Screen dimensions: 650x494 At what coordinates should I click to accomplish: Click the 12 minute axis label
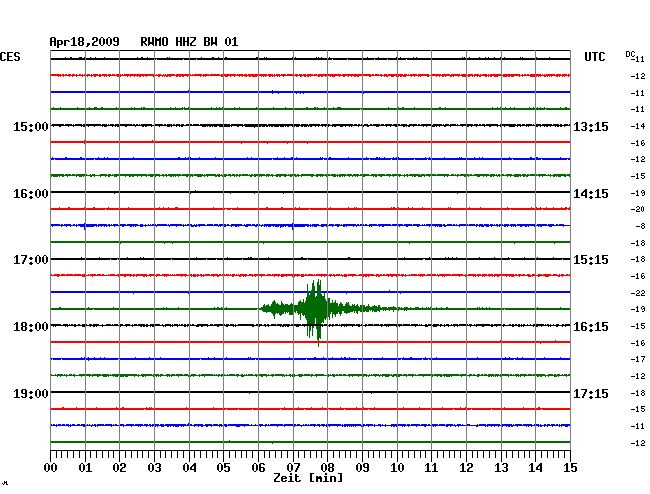click(466, 468)
